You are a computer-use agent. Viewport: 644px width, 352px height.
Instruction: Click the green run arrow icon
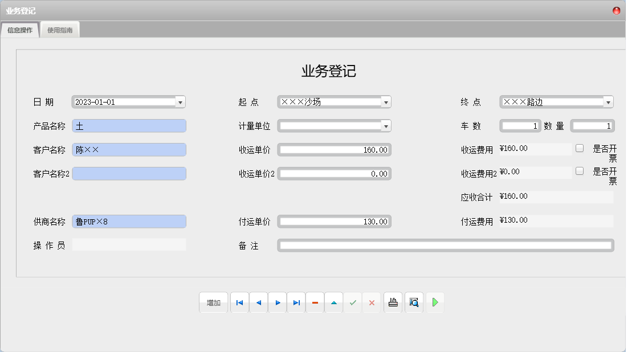click(x=435, y=302)
